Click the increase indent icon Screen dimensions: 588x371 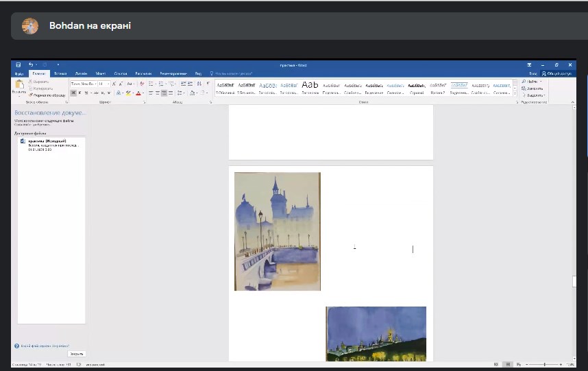pos(190,84)
